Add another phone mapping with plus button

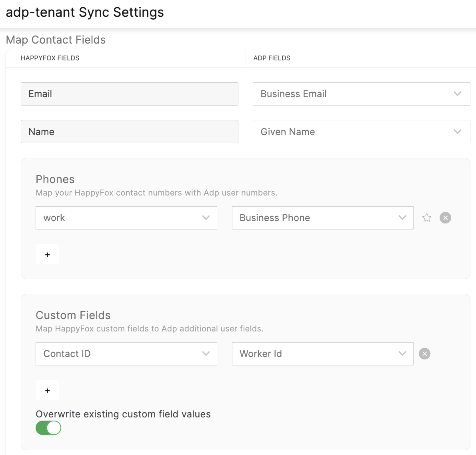click(47, 254)
